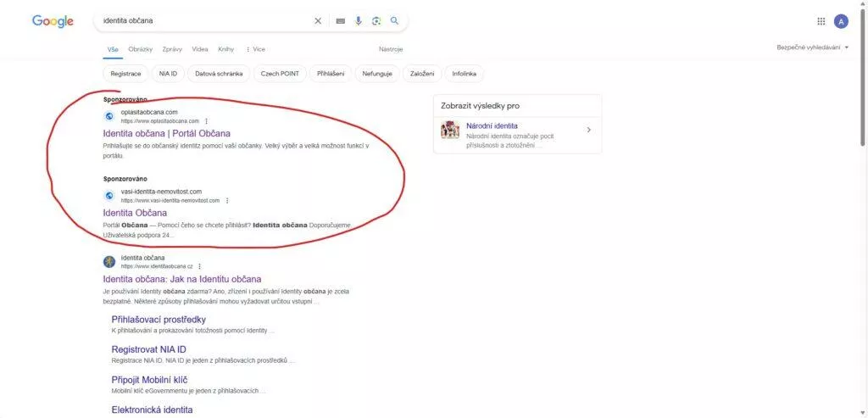Apply the Czech POINT filter chip
868x418 pixels.
coord(280,74)
